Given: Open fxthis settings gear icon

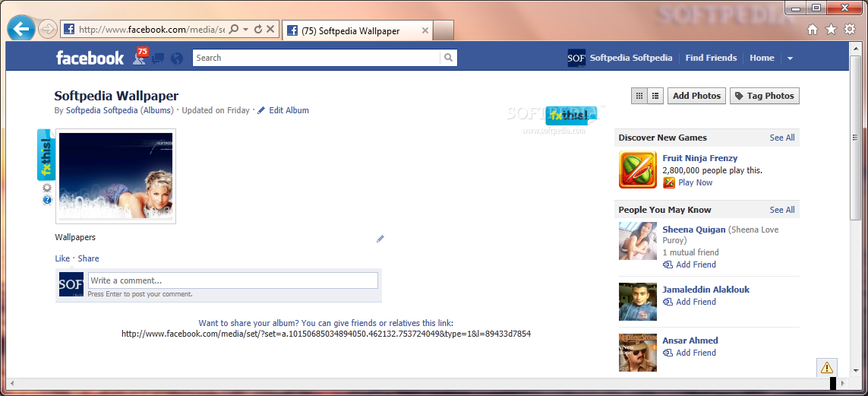Looking at the screenshot, I should pyautogui.click(x=47, y=188).
